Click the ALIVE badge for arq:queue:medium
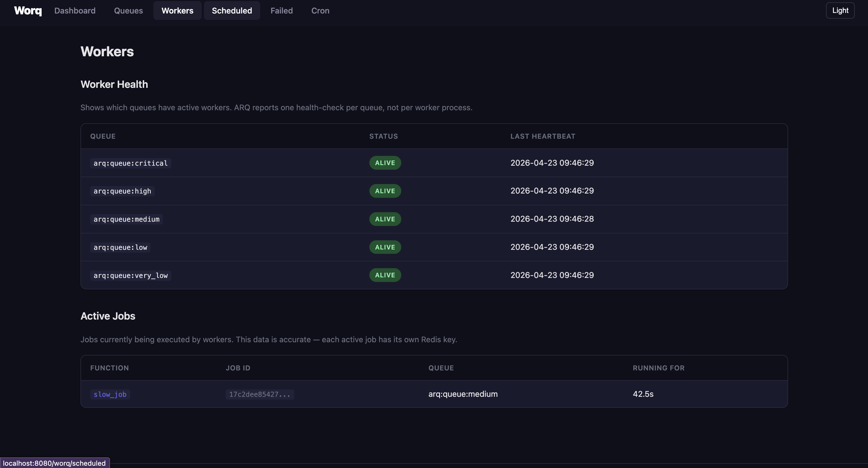 click(x=385, y=219)
